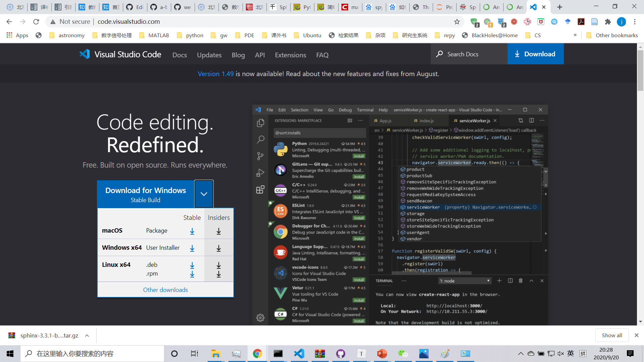The width and height of the screenshot is (644, 362).
Task: Open Visual Studio Code from the taskbar
Action: [x=299, y=354]
